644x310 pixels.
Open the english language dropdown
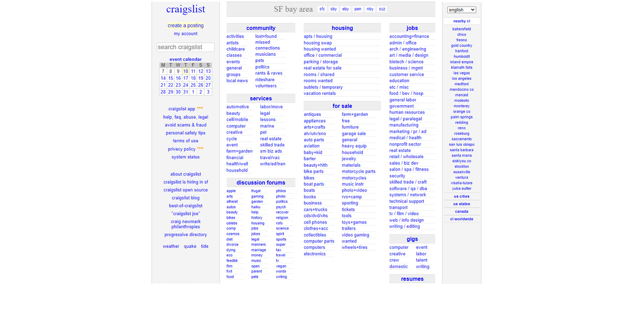click(462, 10)
